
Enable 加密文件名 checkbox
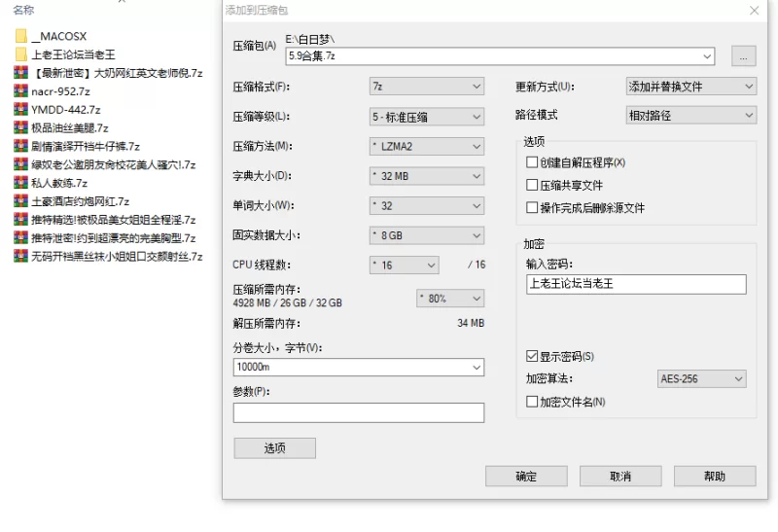coord(532,402)
